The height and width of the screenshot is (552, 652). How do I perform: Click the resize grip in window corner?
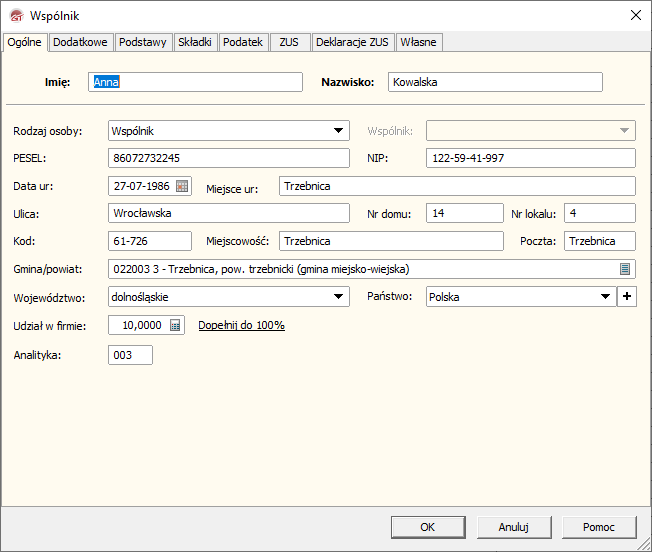pyautogui.click(x=645, y=545)
